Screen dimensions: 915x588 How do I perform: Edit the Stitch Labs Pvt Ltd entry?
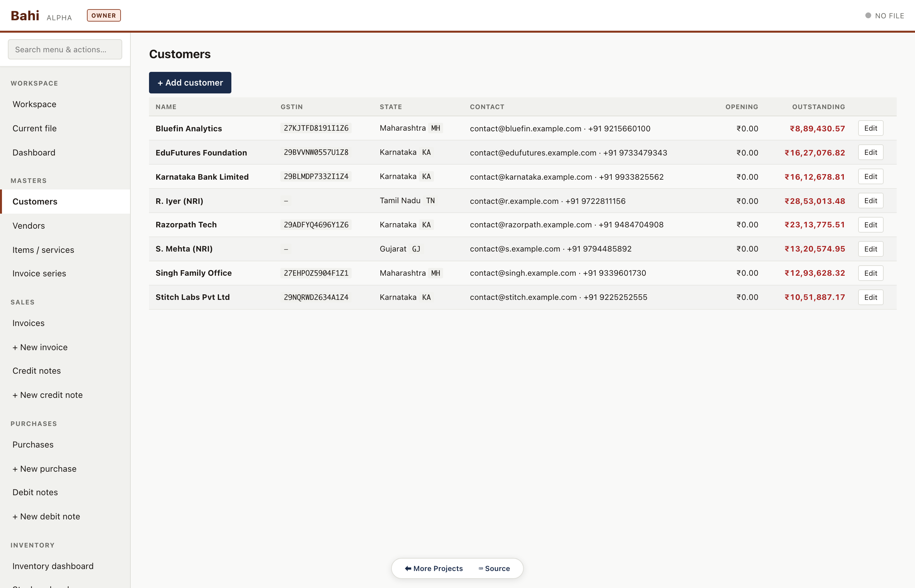[870, 298]
